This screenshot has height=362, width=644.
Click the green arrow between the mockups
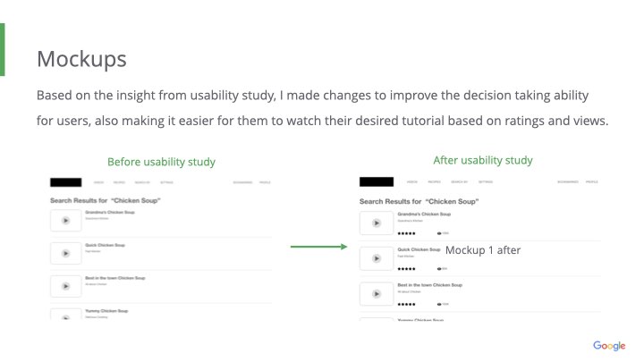[x=318, y=246]
